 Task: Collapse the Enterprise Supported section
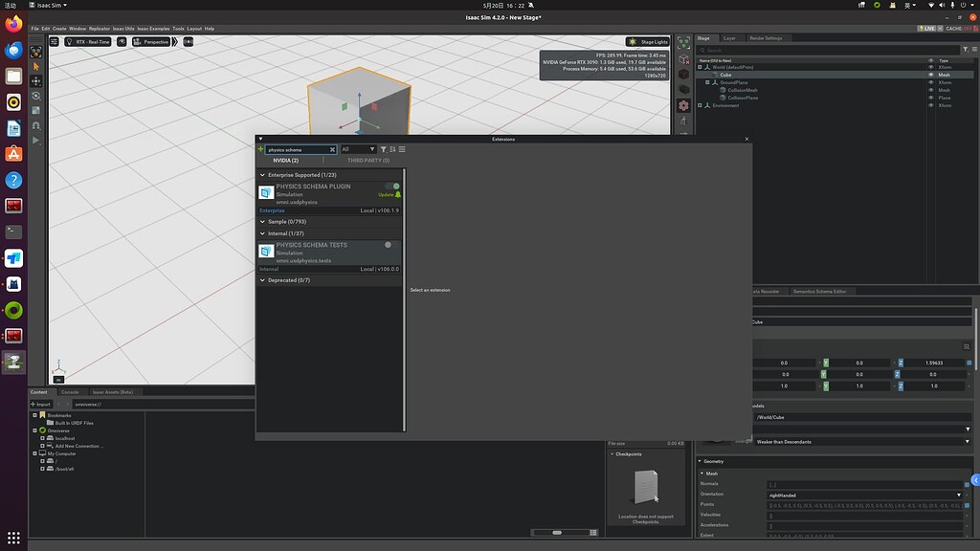(x=262, y=175)
